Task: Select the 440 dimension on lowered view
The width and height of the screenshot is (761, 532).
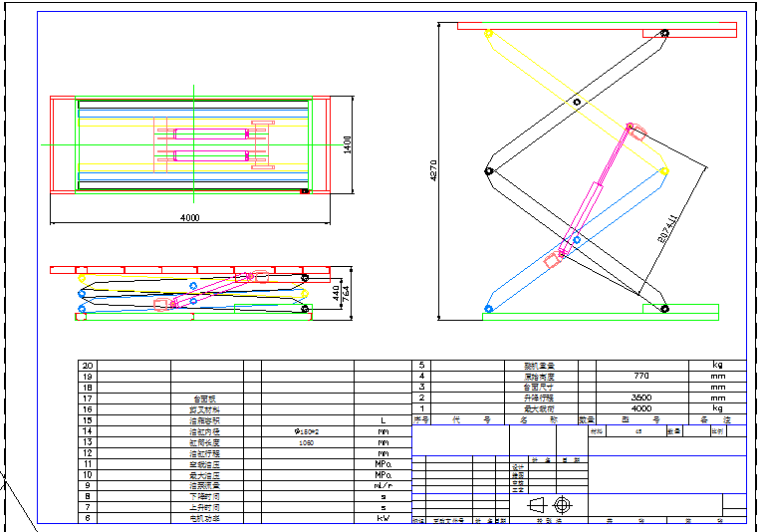Action: tap(336, 293)
